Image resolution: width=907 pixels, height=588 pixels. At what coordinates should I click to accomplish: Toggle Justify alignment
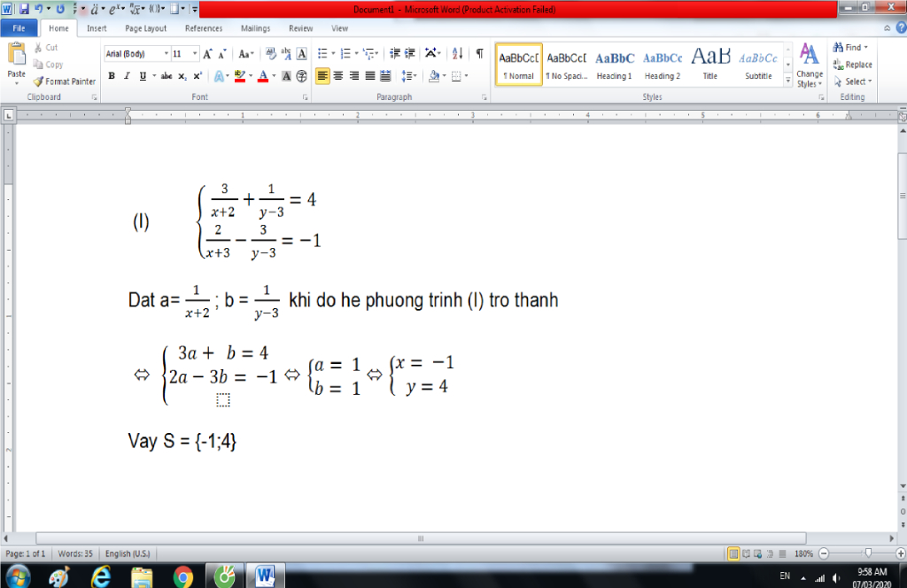pyautogui.click(x=369, y=76)
